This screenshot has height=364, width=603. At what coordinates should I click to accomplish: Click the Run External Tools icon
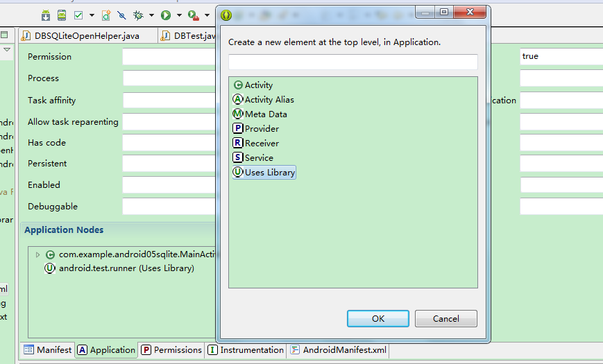click(x=193, y=15)
